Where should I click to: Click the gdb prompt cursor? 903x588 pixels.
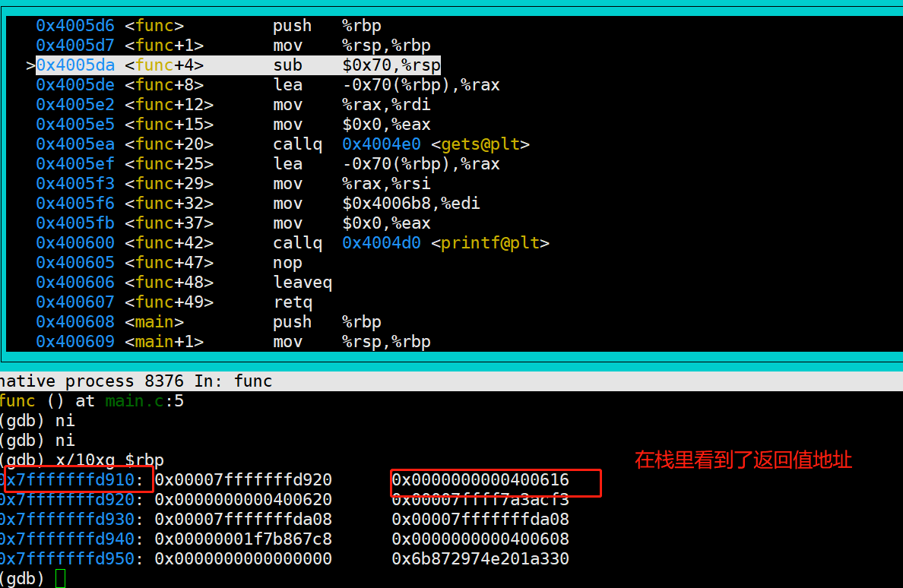61,578
